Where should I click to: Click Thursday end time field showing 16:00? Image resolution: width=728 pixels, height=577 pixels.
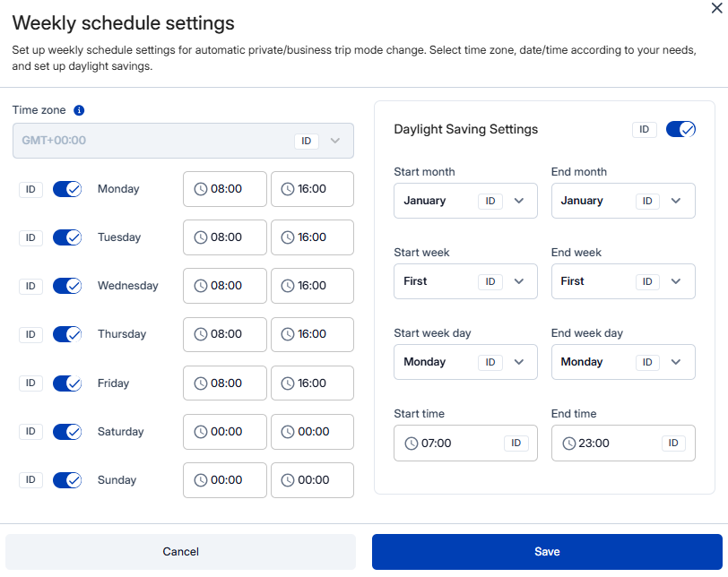312,334
